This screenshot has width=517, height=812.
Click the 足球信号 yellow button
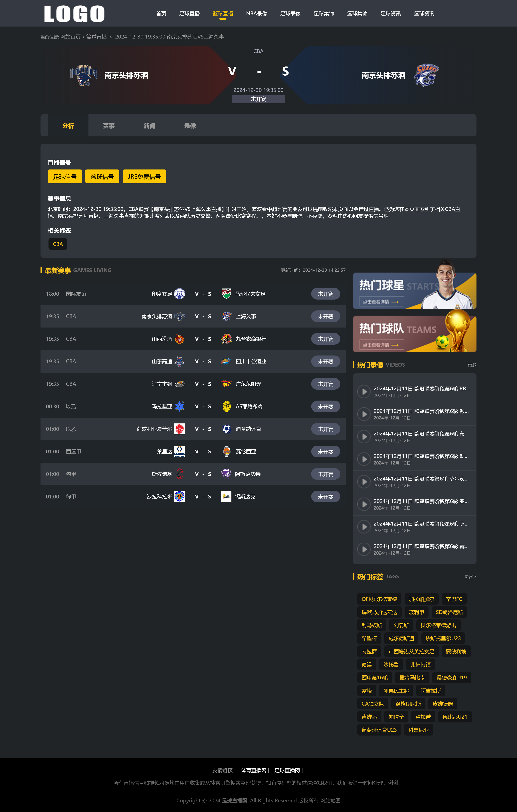point(65,176)
